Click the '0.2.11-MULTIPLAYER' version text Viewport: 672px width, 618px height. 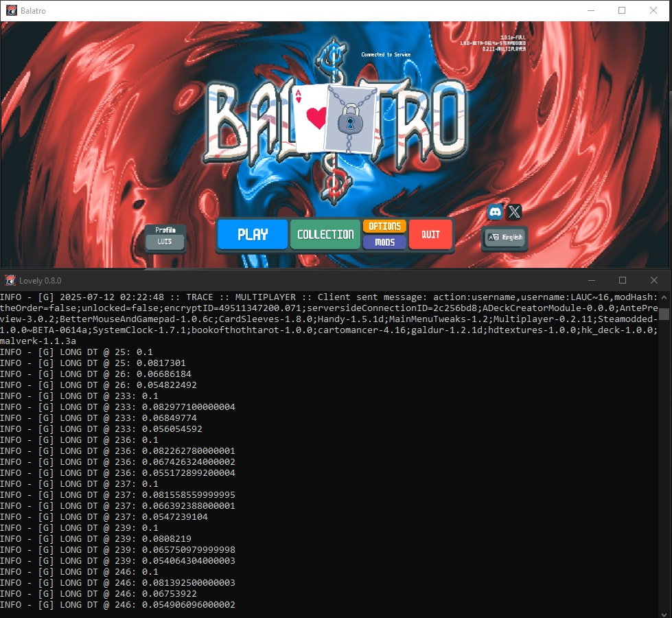(504, 49)
